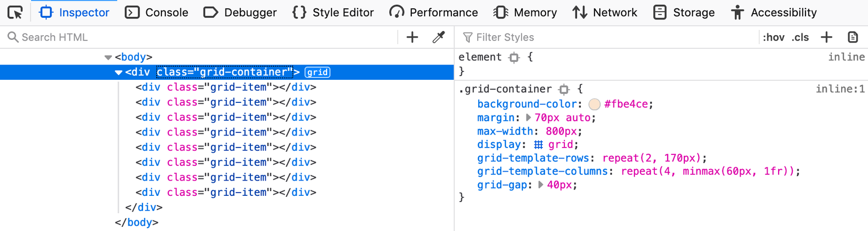The width and height of the screenshot is (868, 231).
Task: Toggle the grid badge on grid-container div
Action: point(318,72)
